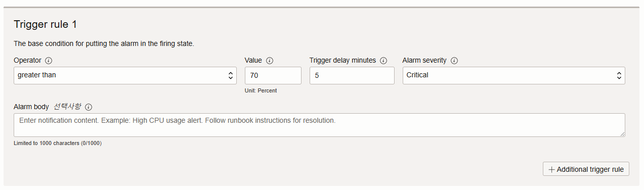Screen dimensions: 644x190
Task: Select the Value field containing 70
Action: pos(273,75)
